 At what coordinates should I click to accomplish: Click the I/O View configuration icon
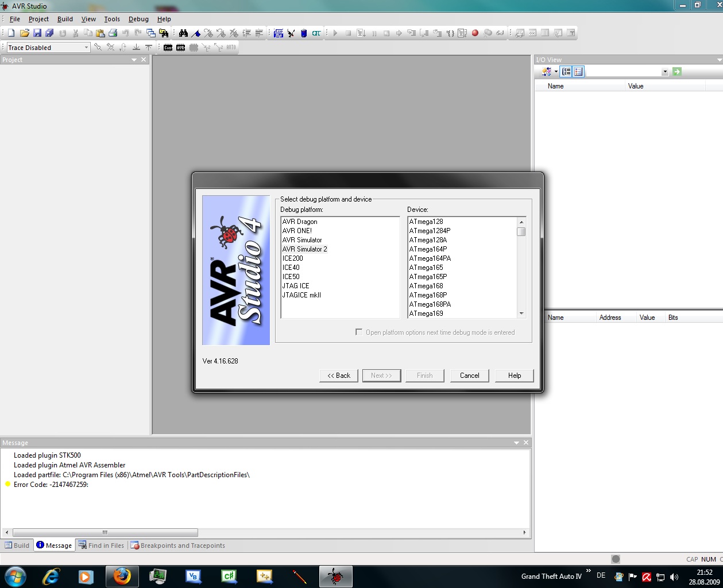(547, 72)
